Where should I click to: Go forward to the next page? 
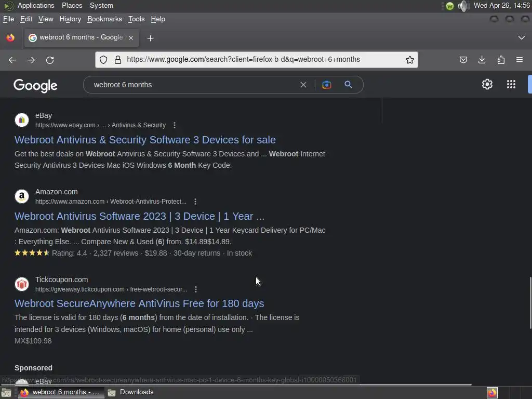coord(31,60)
